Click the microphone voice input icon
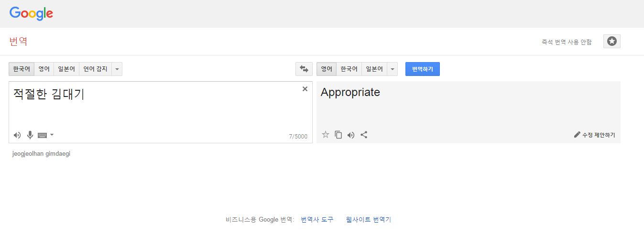 pyautogui.click(x=30, y=135)
